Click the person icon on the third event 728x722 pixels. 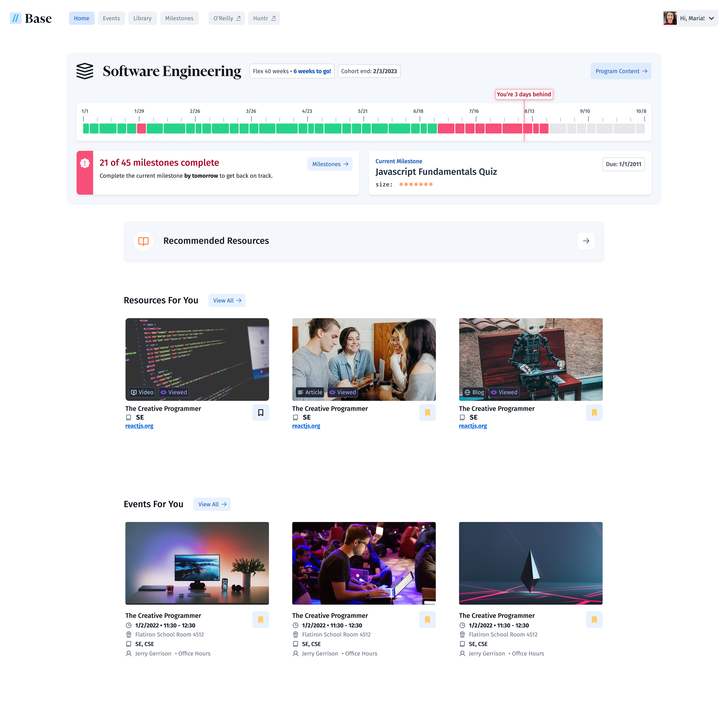pyautogui.click(x=462, y=653)
